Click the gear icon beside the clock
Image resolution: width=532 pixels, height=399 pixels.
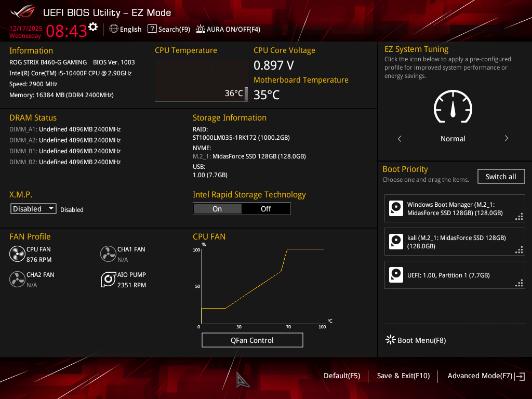[x=93, y=27]
